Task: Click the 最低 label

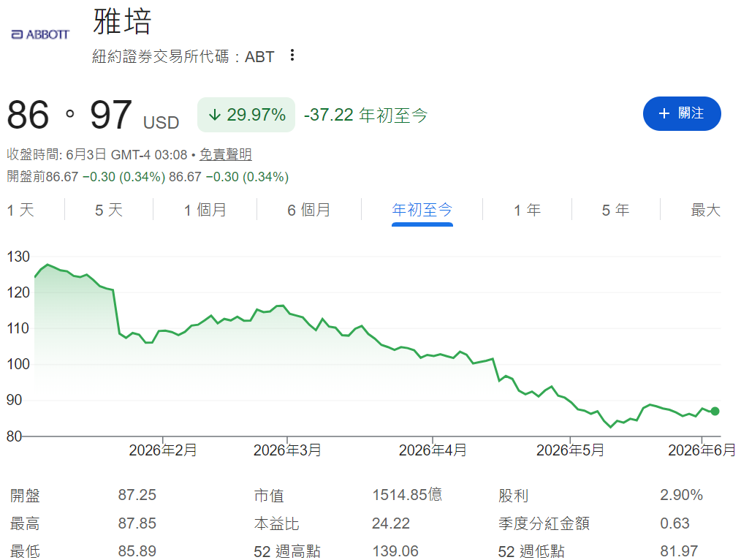Action: click(25, 551)
